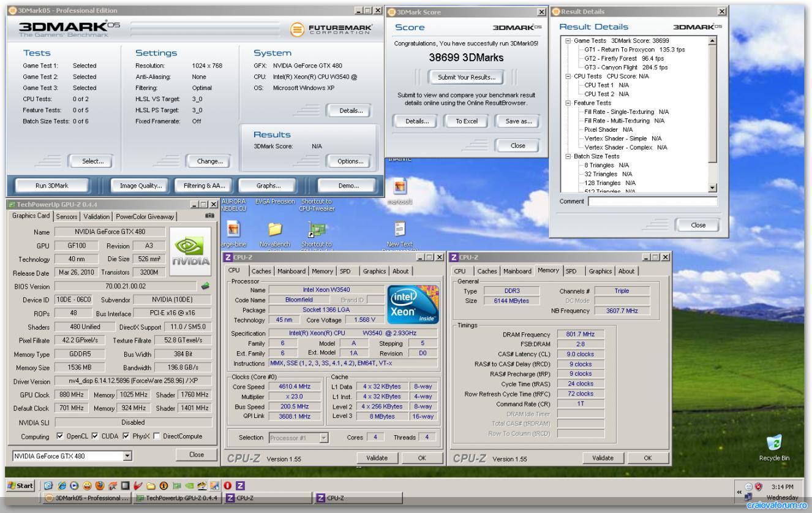Click Submit Your Results button

(x=467, y=77)
